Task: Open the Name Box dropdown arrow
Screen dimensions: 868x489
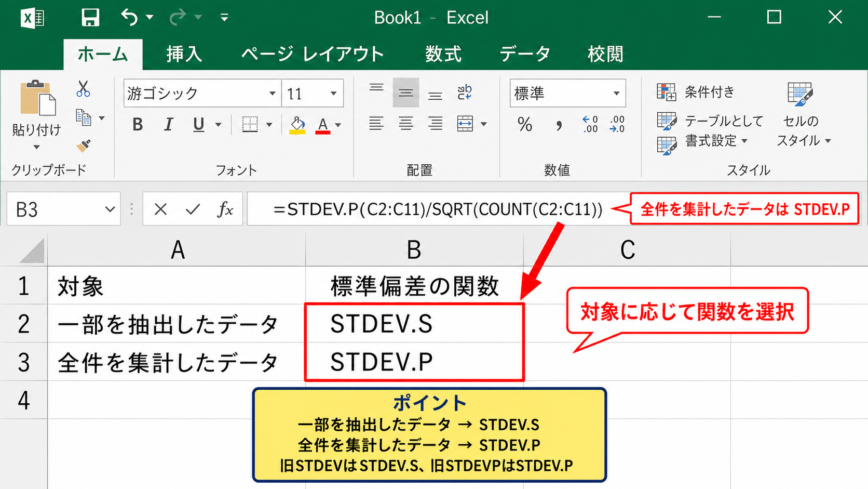Action: 110,209
